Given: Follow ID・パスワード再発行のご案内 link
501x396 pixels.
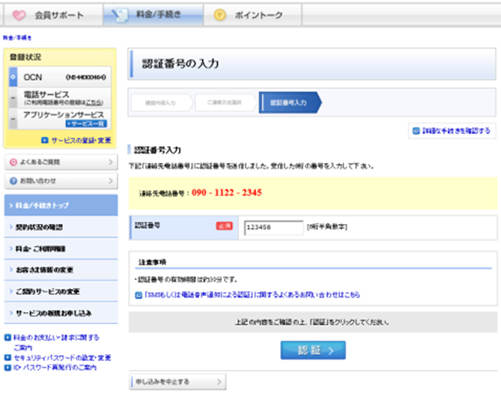Looking at the screenshot, I should click(x=55, y=368).
